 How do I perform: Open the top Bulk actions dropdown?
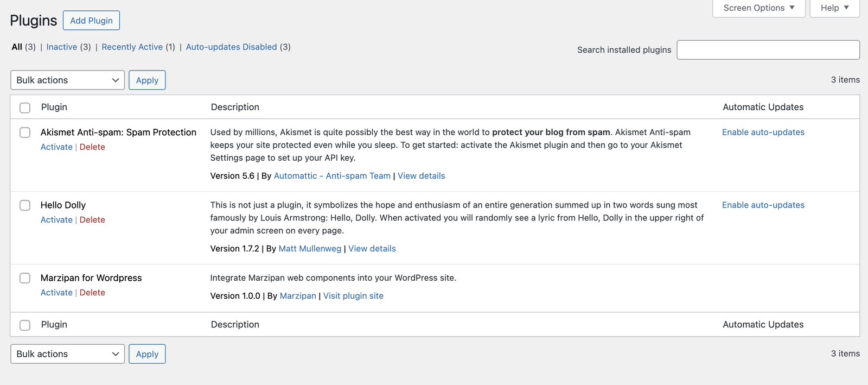[67, 80]
